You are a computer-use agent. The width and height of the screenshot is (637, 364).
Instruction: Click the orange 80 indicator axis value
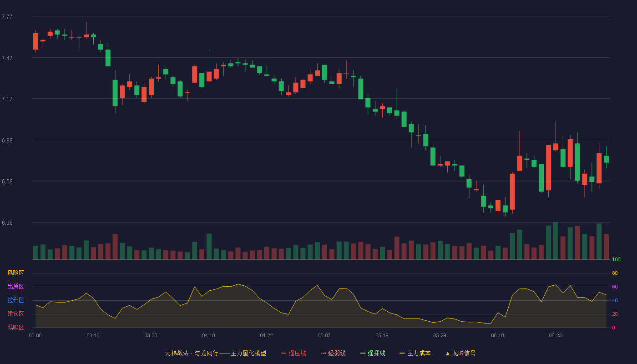point(615,273)
